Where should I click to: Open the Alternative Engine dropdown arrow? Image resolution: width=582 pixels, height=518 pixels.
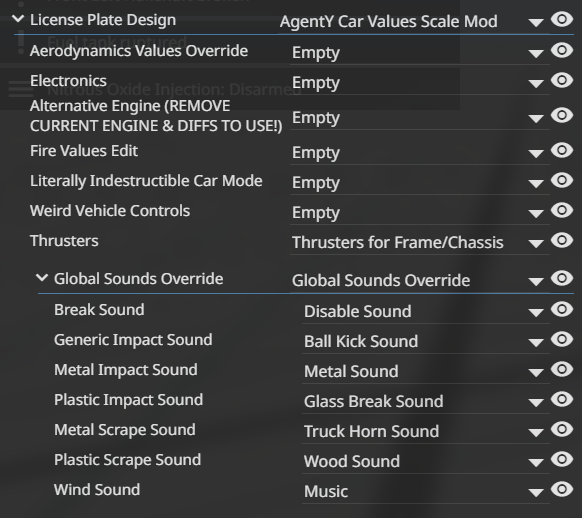[536, 119]
